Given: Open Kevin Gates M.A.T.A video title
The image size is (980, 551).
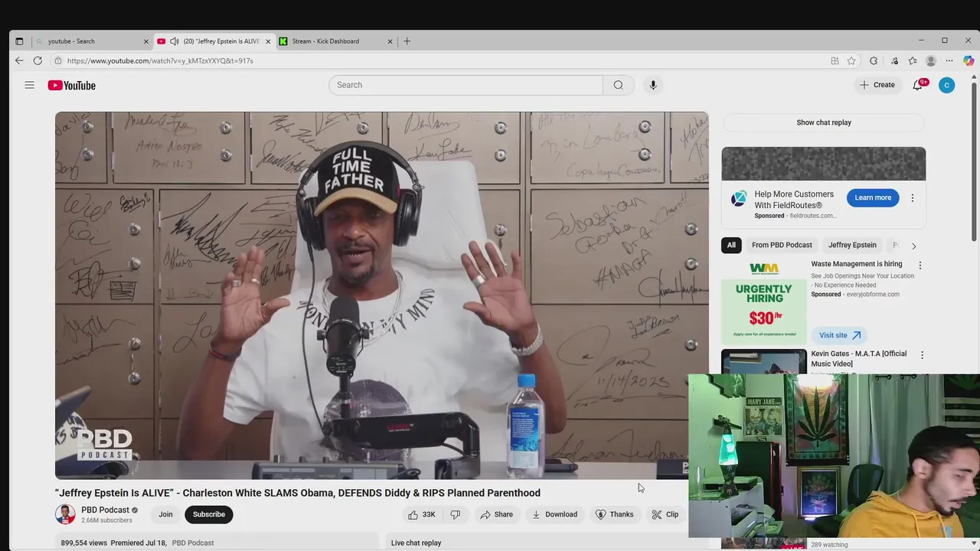Looking at the screenshot, I should coord(858,358).
